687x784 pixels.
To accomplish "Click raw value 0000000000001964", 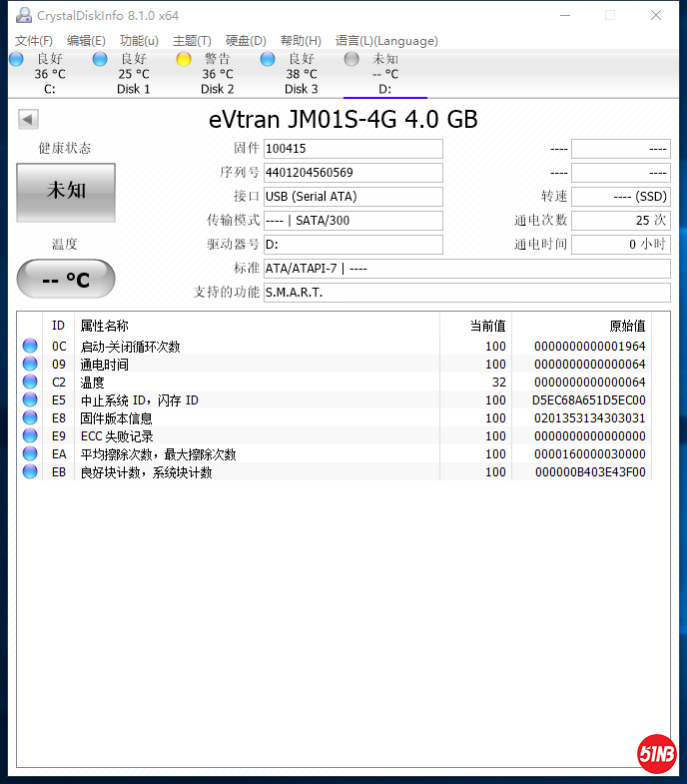I will [x=589, y=346].
